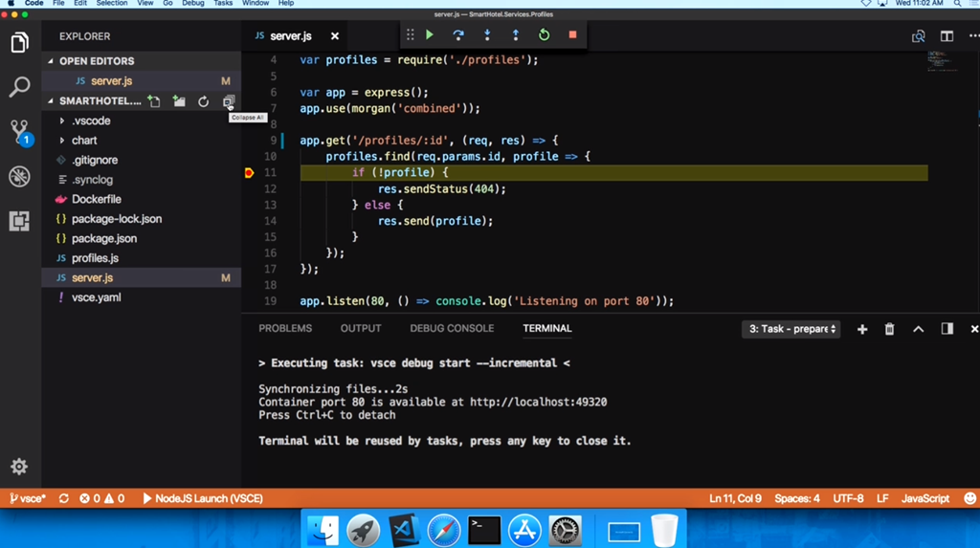
Task: Click the Step Over debug button
Action: coord(458,35)
